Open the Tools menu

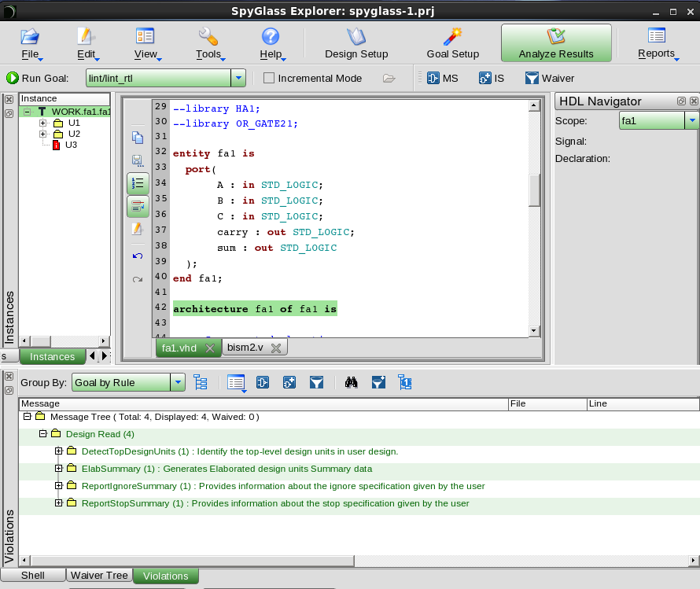[209, 44]
